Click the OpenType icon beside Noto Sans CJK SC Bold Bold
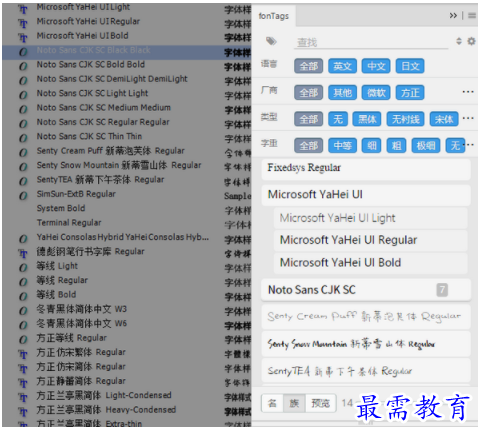The width and height of the screenshot is (478, 439). tap(23, 66)
